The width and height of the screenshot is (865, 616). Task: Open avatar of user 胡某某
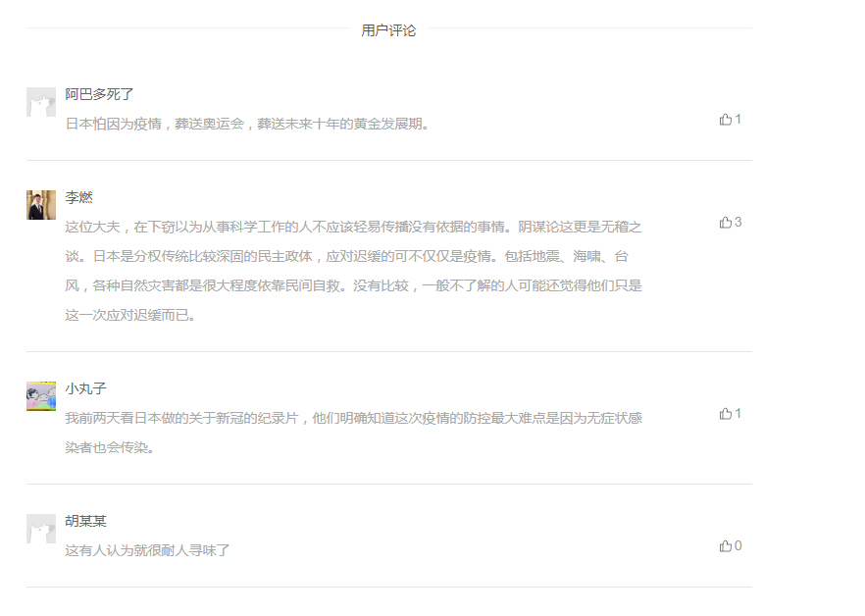tap(41, 529)
